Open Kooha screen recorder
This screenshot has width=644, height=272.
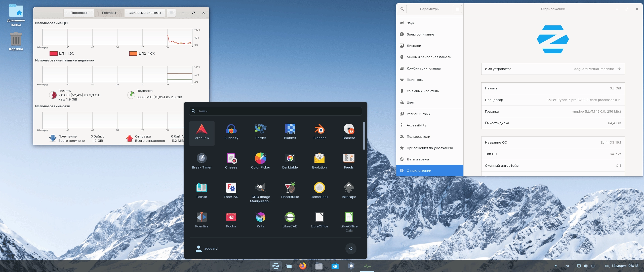(x=231, y=222)
